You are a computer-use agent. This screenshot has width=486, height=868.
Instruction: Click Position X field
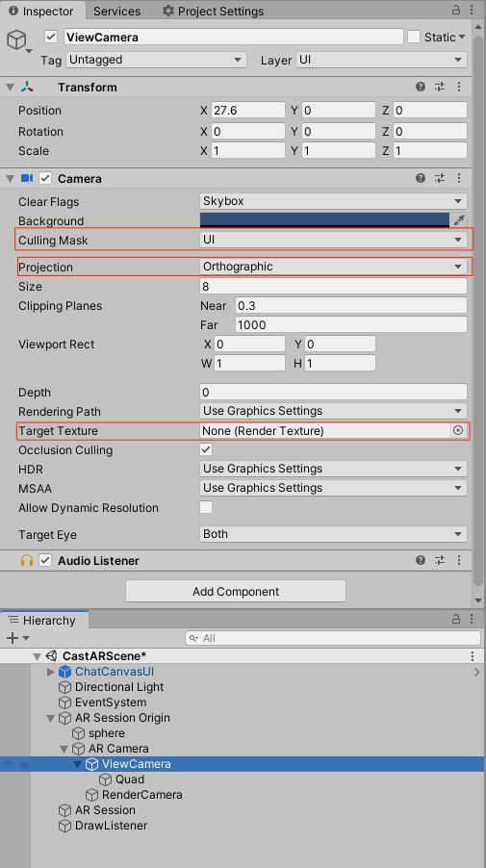coord(248,110)
